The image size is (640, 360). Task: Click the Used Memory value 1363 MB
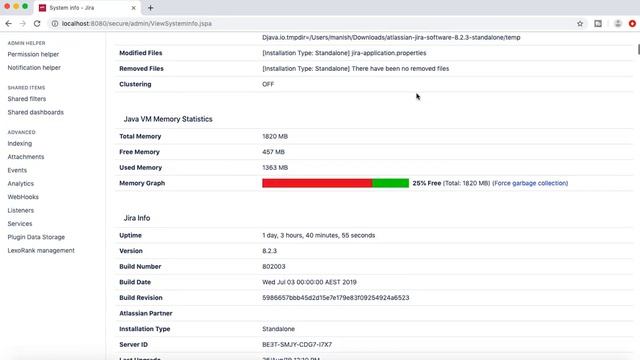(275, 168)
